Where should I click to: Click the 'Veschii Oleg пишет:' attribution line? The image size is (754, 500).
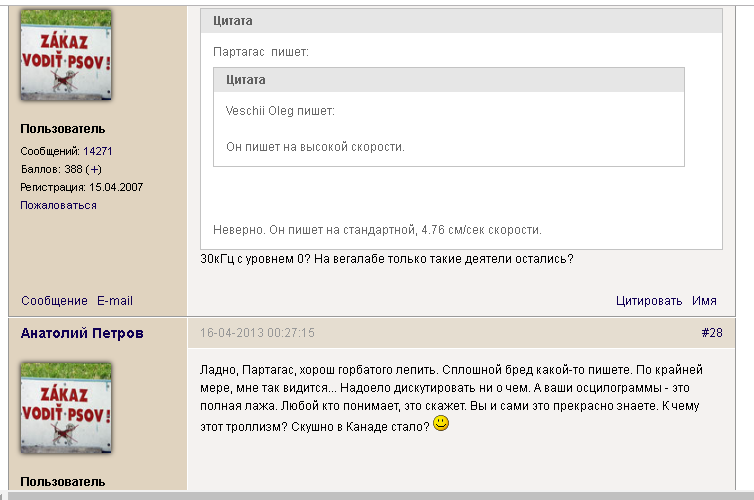click(x=280, y=110)
